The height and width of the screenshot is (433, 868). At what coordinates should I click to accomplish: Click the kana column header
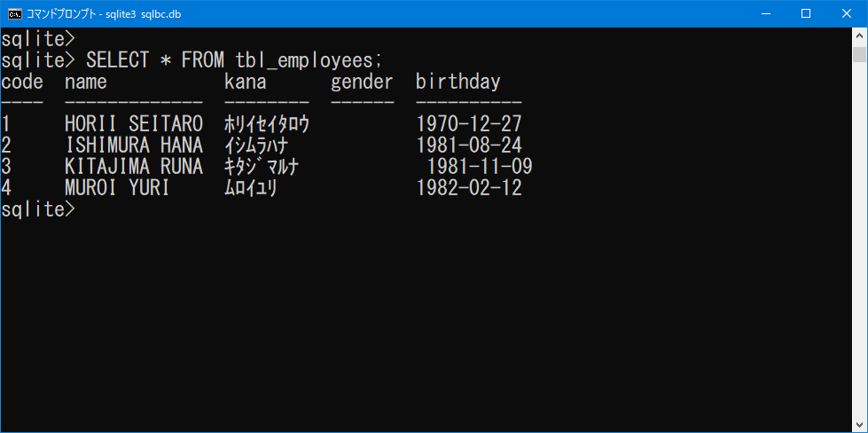[x=246, y=82]
